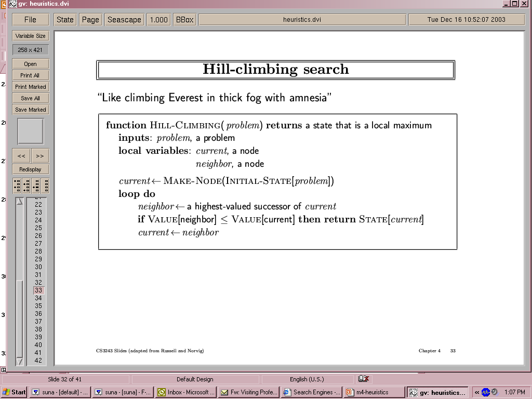Open the Seascape orientation dropdown
The width and height of the screenshot is (532, 399).
click(124, 20)
